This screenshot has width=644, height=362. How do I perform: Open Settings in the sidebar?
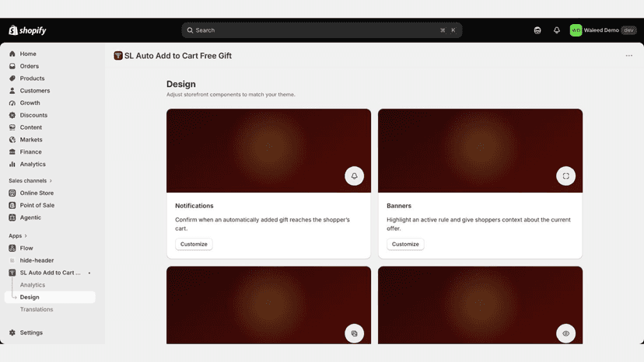31,332
